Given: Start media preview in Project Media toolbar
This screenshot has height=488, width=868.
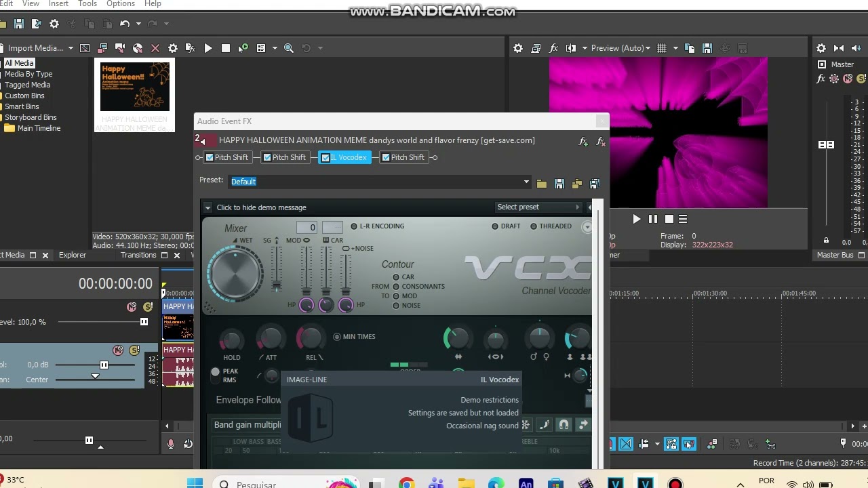Looking at the screenshot, I should (208, 48).
